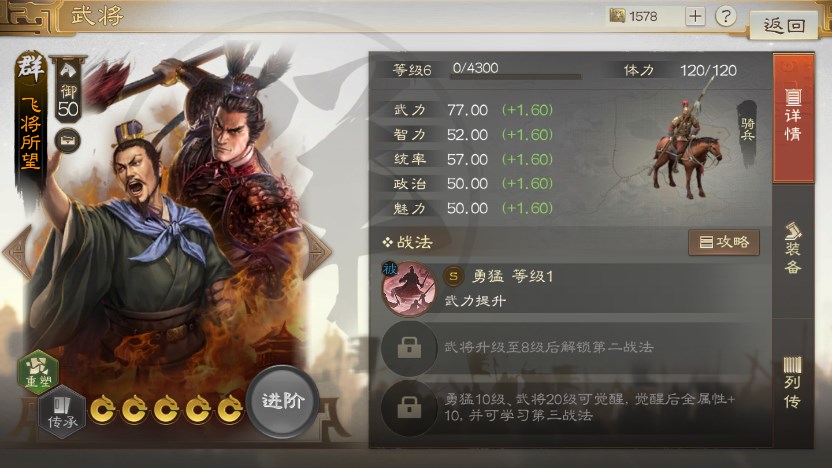Viewport: 832px width, 468px height.
Task: Open the 传承 inheritance icon
Action: [x=62, y=412]
